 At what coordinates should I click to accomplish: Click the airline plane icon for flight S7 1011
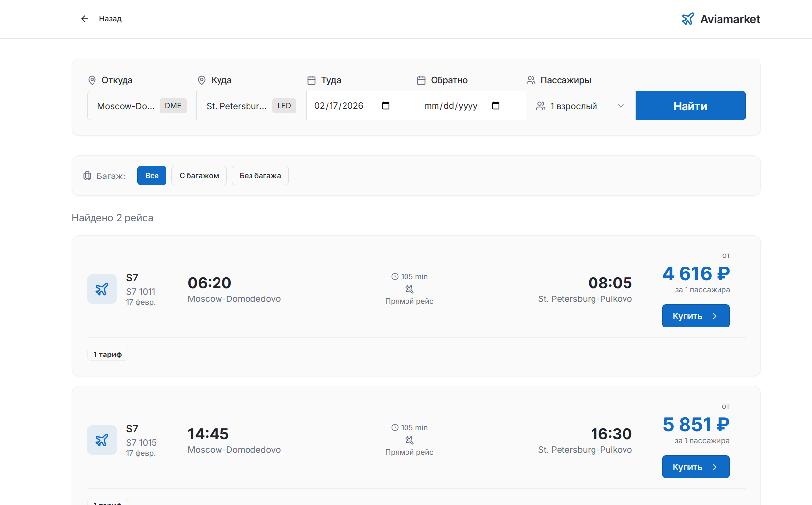pyautogui.click(x=102, y=289)
